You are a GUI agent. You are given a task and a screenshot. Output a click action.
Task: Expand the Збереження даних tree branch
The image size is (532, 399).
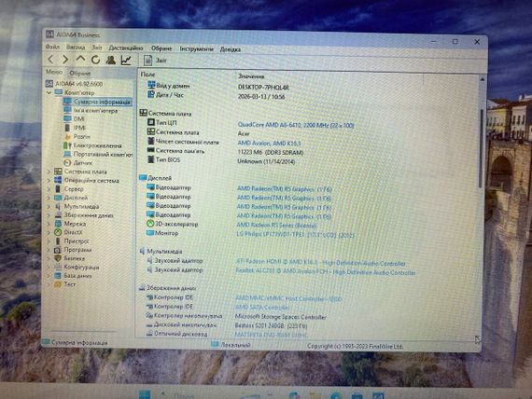(49, 215)
